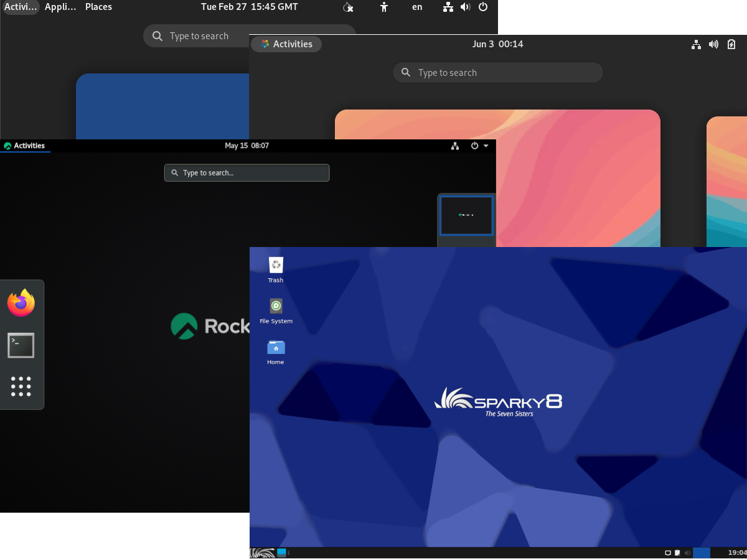Launch Terminal from the Rocky Linux dash
The image size is (747, 560).
(21, 345)
